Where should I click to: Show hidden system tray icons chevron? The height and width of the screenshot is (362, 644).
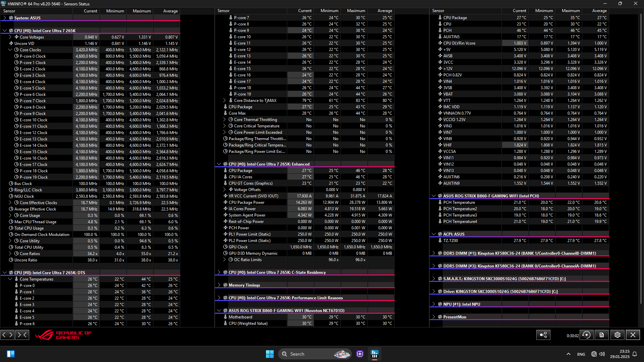pyautogui.click(x=568, y=354)
